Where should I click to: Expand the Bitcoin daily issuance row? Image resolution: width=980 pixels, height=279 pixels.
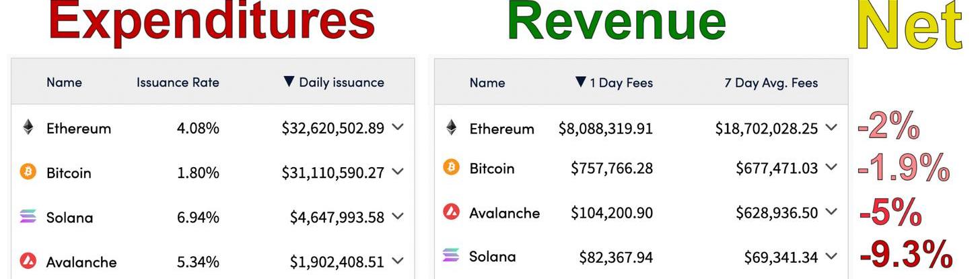pos(398,172)
